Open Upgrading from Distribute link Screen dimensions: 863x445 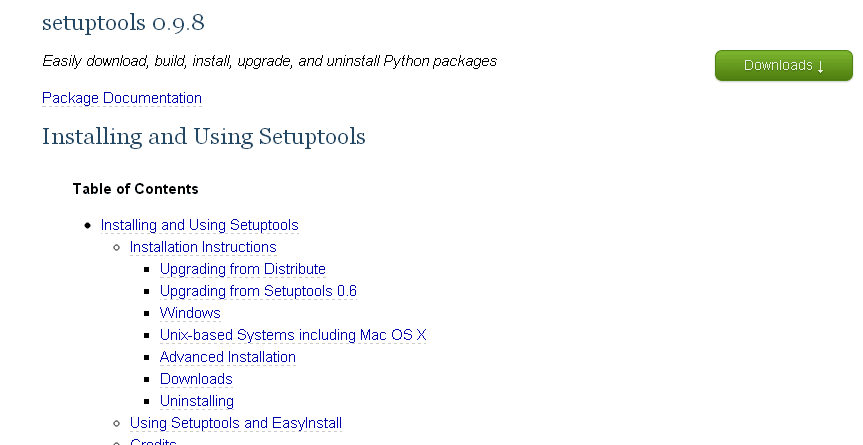[243, 269]
